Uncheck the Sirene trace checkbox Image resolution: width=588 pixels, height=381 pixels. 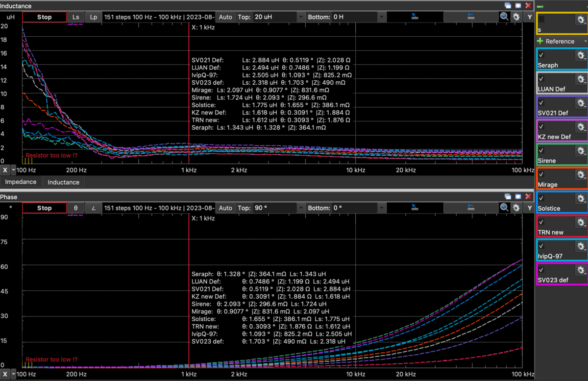click(541, 151)
